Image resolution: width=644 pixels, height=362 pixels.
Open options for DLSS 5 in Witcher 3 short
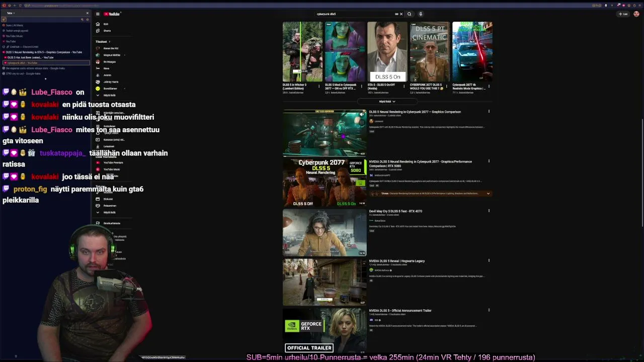[319, 86]
